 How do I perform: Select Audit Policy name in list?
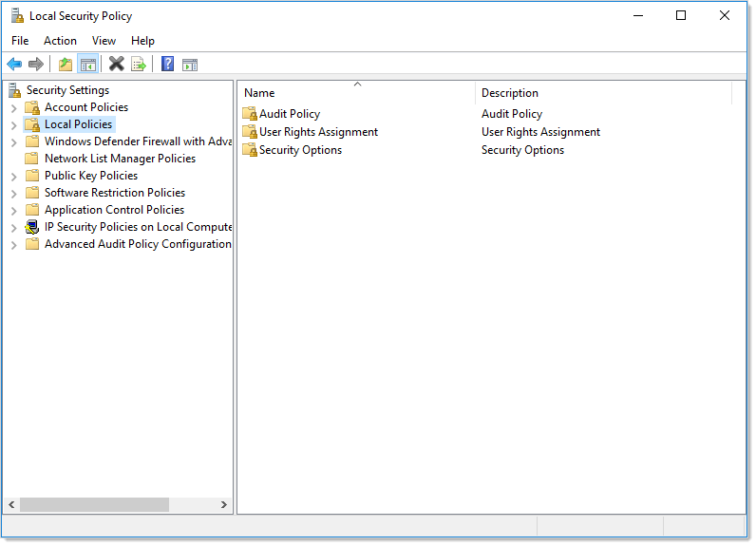click(x=290, y=114)
